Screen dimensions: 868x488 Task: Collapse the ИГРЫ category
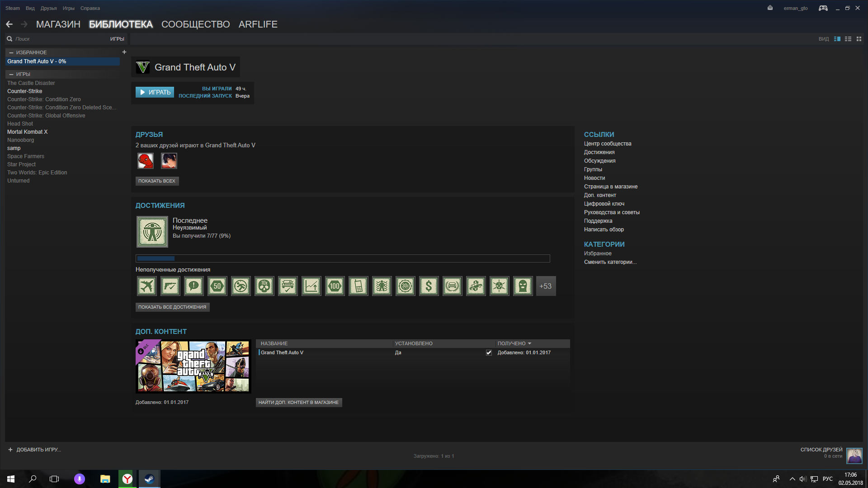tap(11, 74)
